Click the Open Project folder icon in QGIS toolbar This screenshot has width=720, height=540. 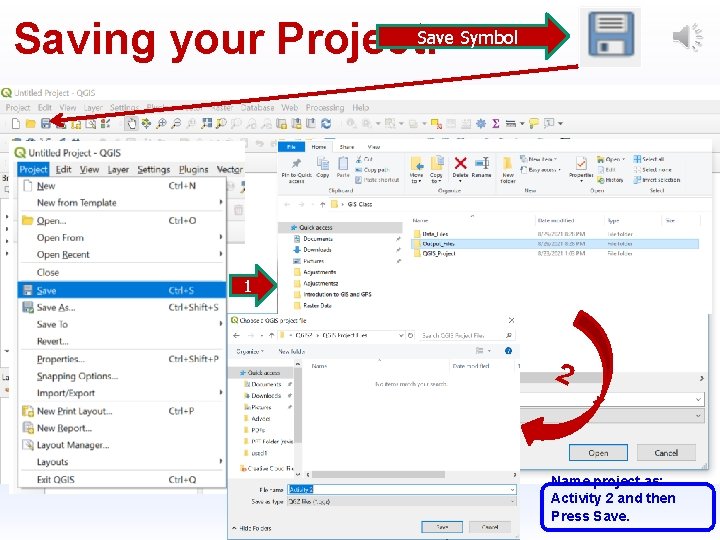point(31,124)
